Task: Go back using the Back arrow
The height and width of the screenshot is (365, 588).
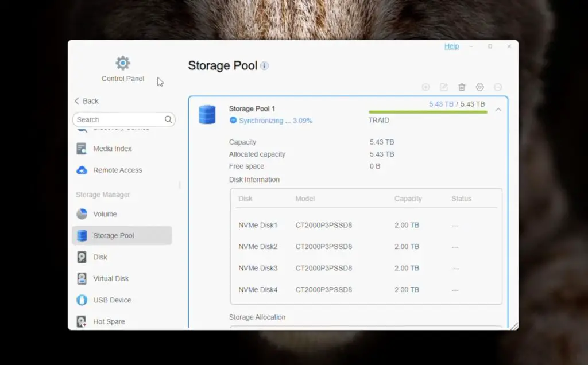Action: (78, 101)
